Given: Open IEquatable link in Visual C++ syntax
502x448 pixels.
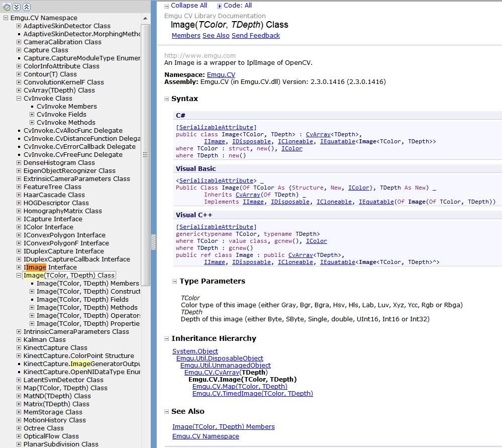Looking at the screenshot, I should point(338,262).
